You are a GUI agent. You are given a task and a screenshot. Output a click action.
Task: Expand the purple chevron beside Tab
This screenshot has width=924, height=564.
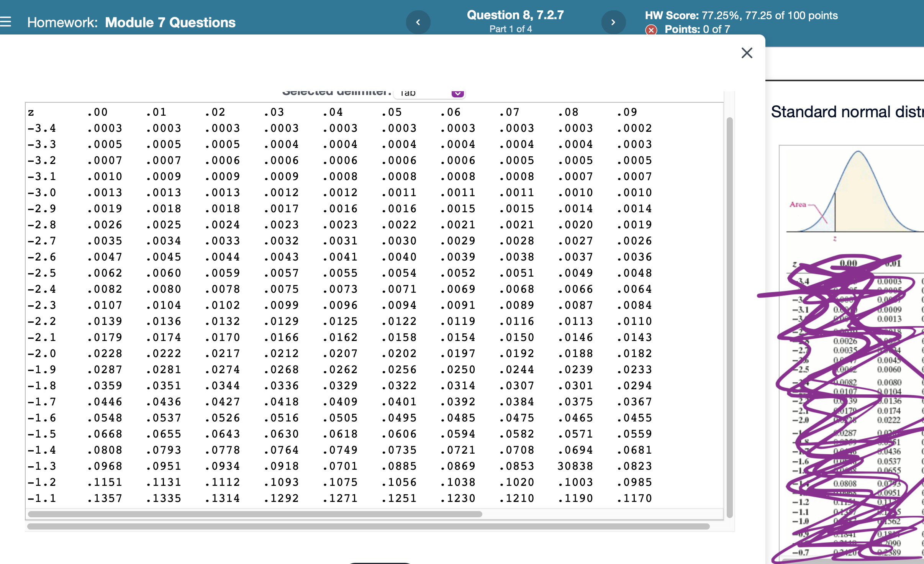[457, 93]
